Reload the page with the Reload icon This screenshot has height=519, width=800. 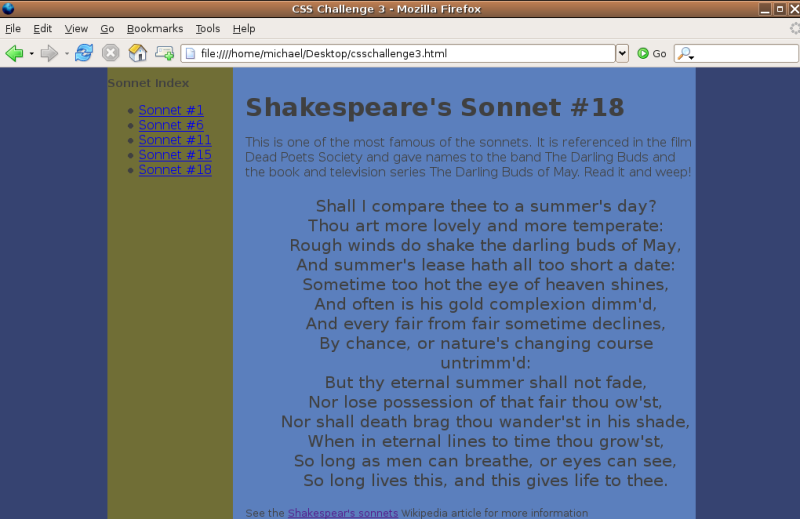pyautogui.click(x=84, y=53)
